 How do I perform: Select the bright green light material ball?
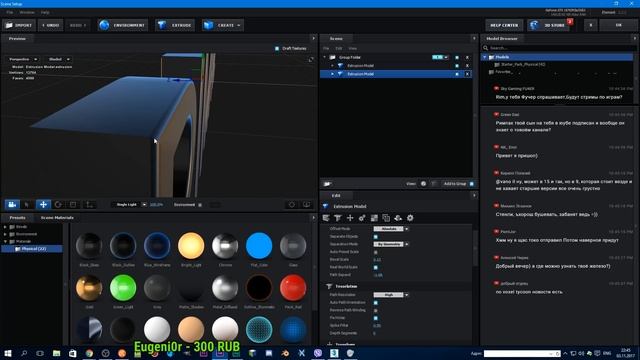click(123, 288)
